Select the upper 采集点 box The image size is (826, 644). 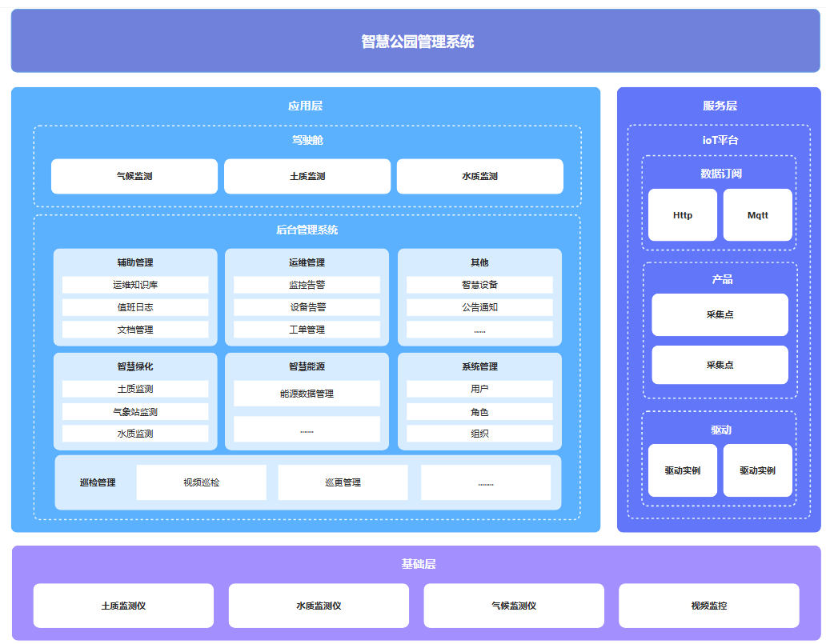tap(720, 314)
